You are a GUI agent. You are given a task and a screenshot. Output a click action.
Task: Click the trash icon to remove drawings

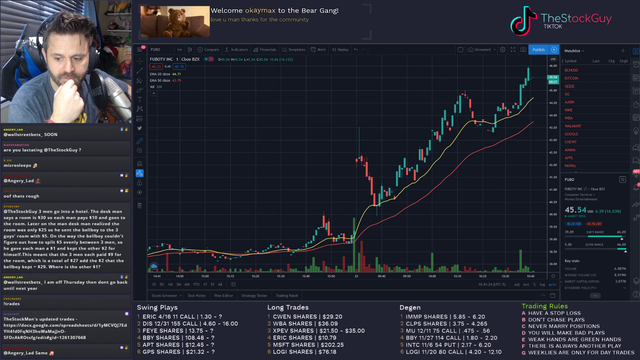click(140, 205)
